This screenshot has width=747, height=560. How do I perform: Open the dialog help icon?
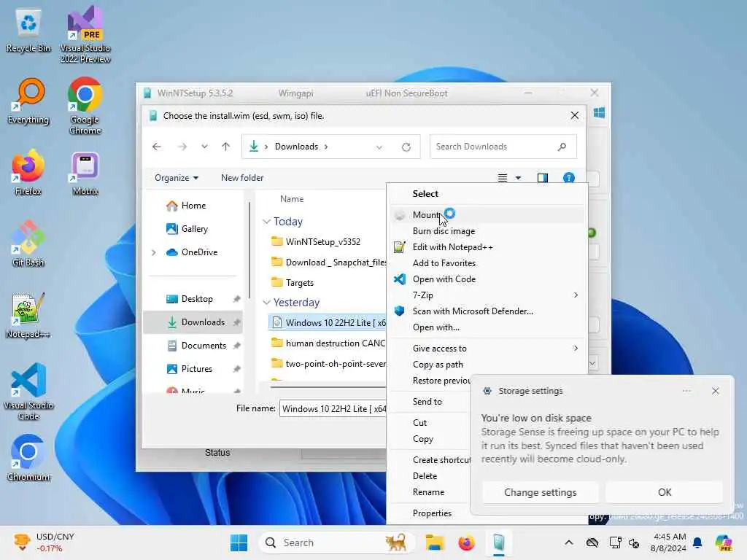pos(568,178)
